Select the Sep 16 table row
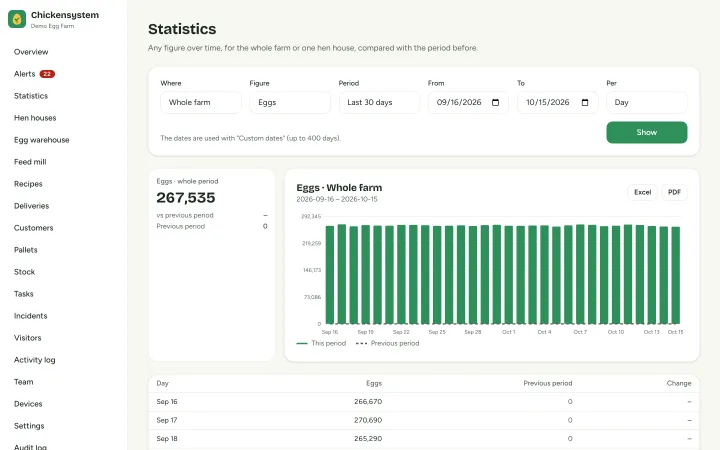 [x=423, y=402]
